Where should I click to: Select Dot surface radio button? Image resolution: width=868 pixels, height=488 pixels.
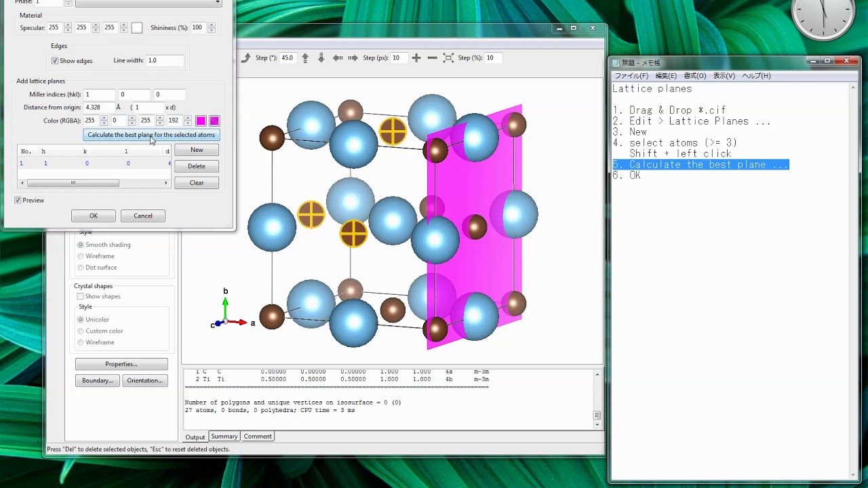81,268
